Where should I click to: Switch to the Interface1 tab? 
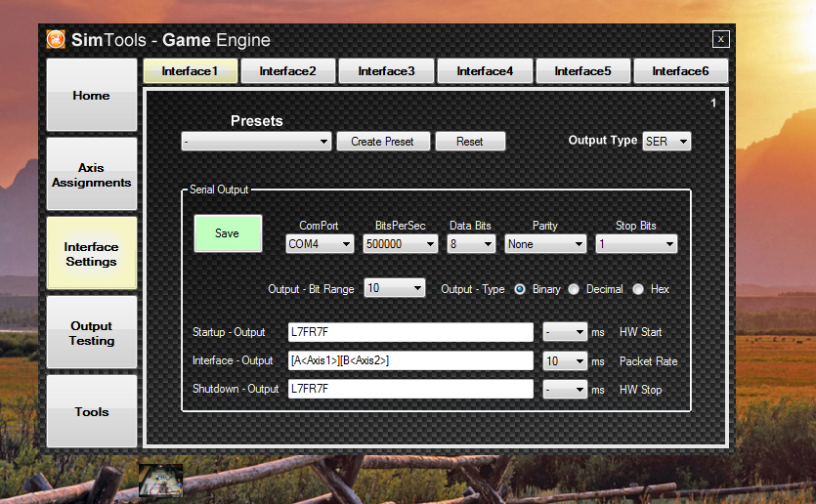click(x=191, y=71)
